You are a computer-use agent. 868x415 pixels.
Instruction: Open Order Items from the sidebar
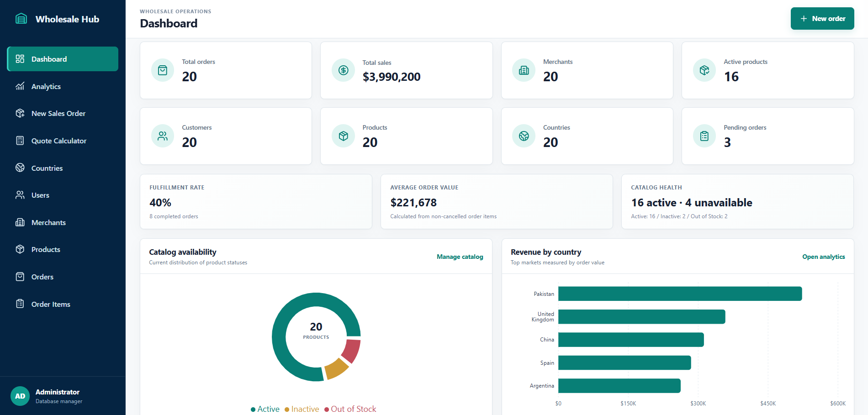coord(63,304)
